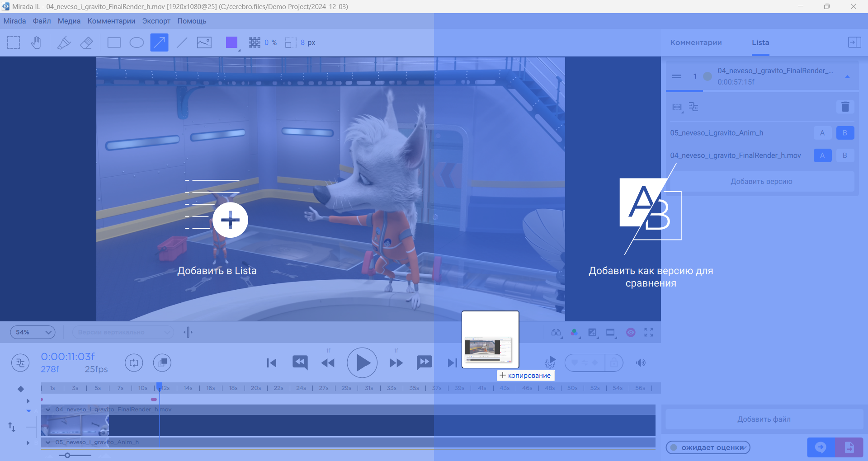Play the video
The image size is (868, 461).
(362, 362)
